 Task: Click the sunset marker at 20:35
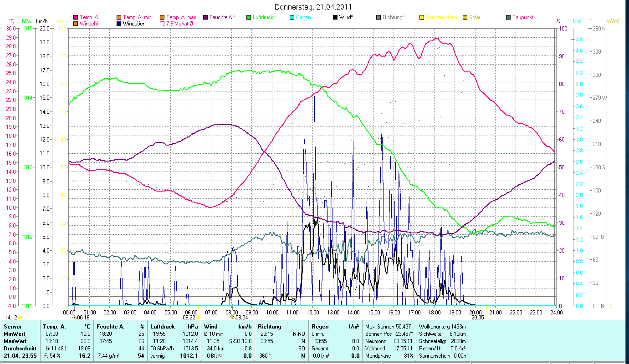(486, 317)
